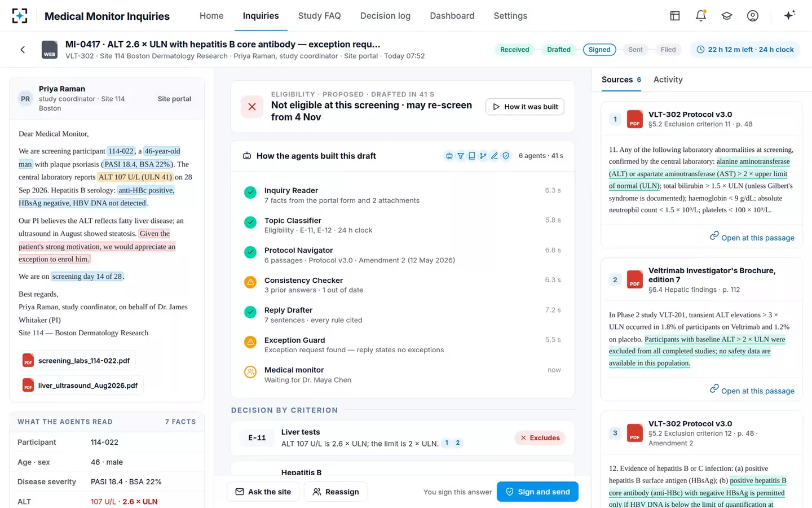Click the red X not-eligible icon

tap(252, 107)
